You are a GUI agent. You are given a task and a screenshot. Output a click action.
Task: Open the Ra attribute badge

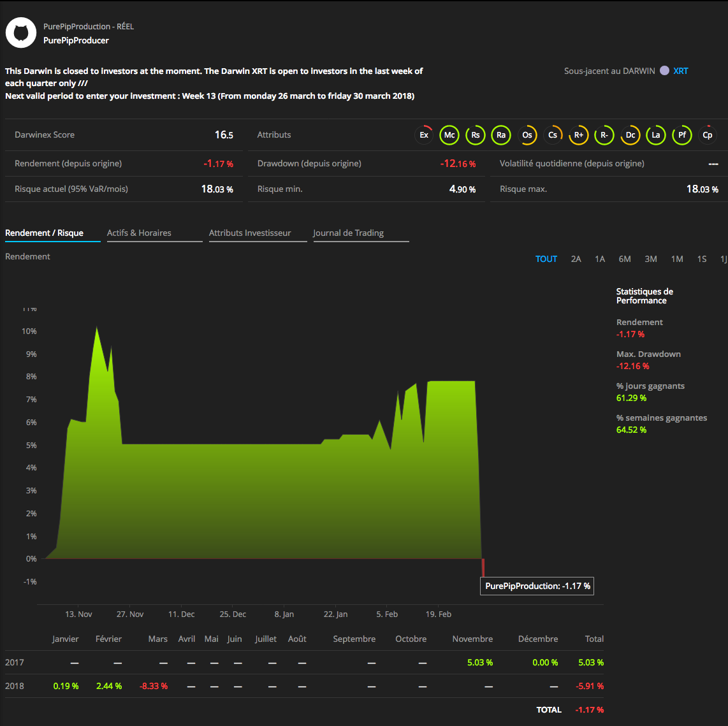(x=501, y=135)
